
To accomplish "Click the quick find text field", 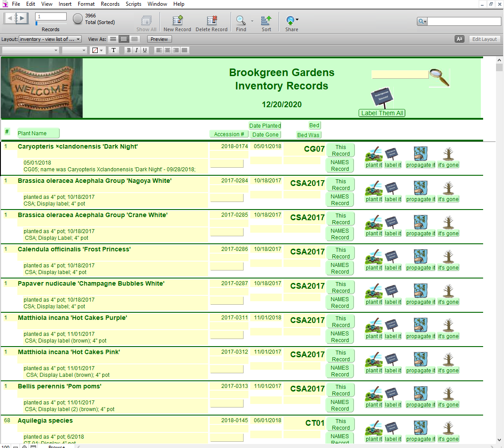I will coord(464,21).
